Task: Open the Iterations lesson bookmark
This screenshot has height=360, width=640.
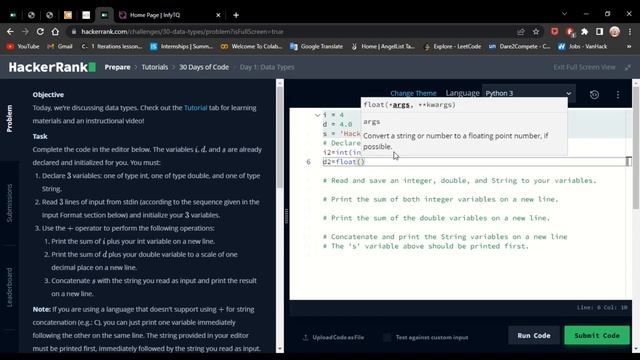Action: click(111, 47)
